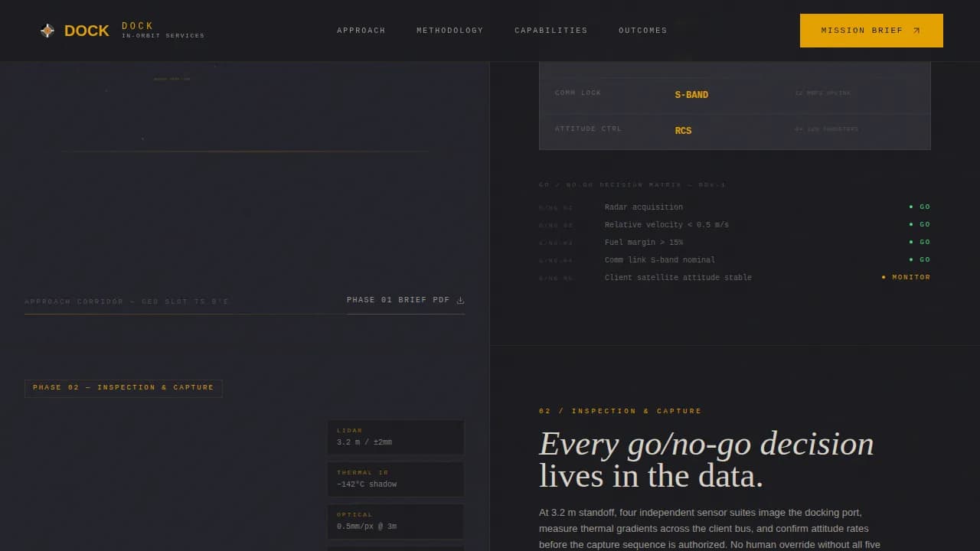Viewport: 980px width, 551px height.
Task: Open the Outcomes nav item
Action: 643,31
